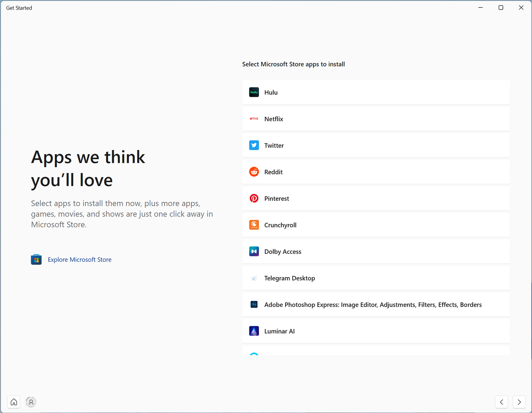This screenshot has width=532, height=413.
Task: Open the user account profile icon
Action: tap(31, 402)
